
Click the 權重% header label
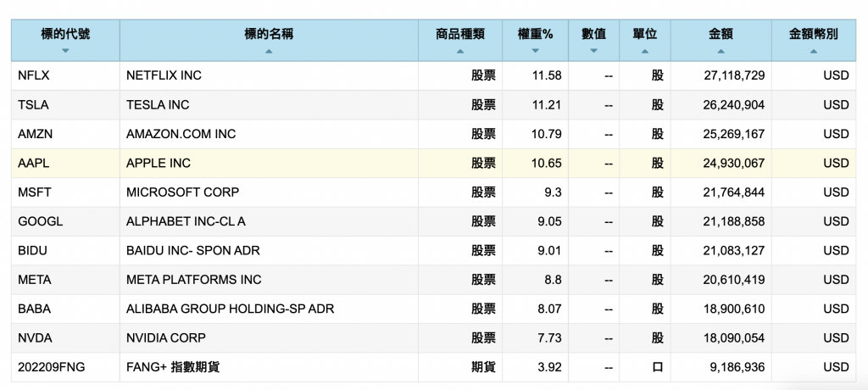[535, 35]
